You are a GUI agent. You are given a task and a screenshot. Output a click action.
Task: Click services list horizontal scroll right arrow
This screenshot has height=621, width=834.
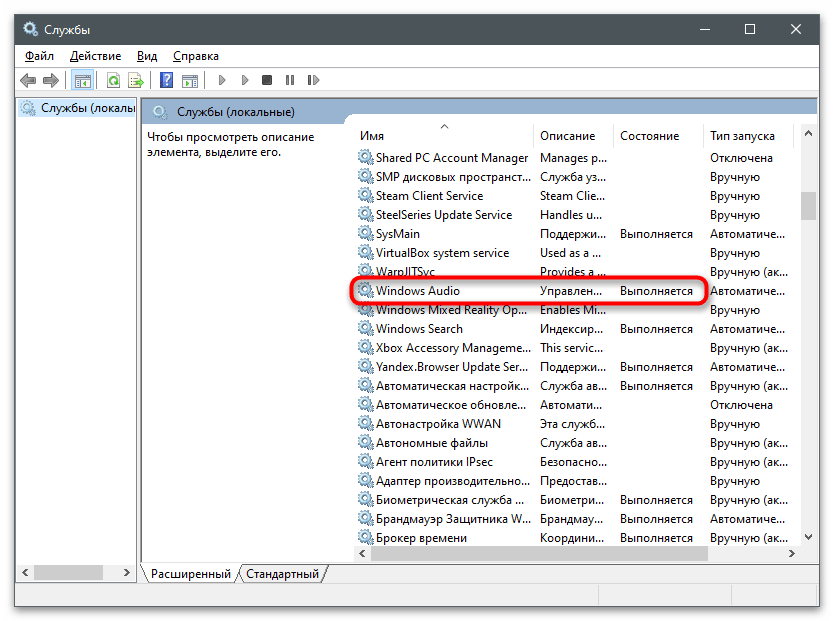[791, 553]
